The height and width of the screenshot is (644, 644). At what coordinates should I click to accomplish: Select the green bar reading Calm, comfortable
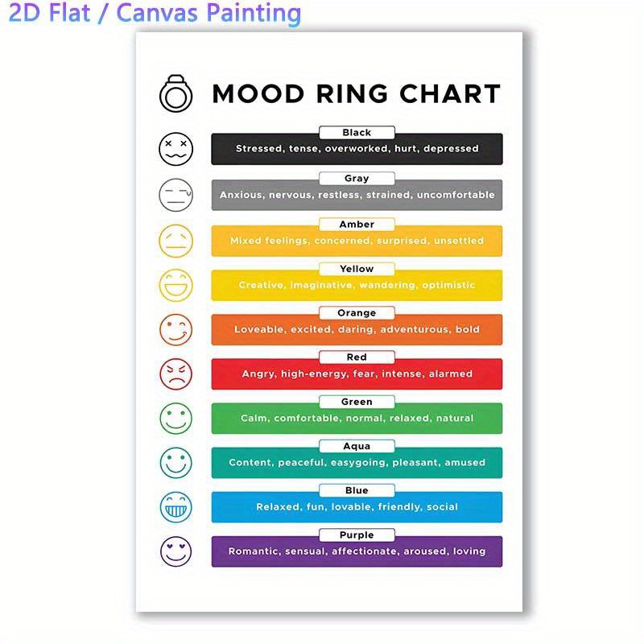(x=357, y=419)
